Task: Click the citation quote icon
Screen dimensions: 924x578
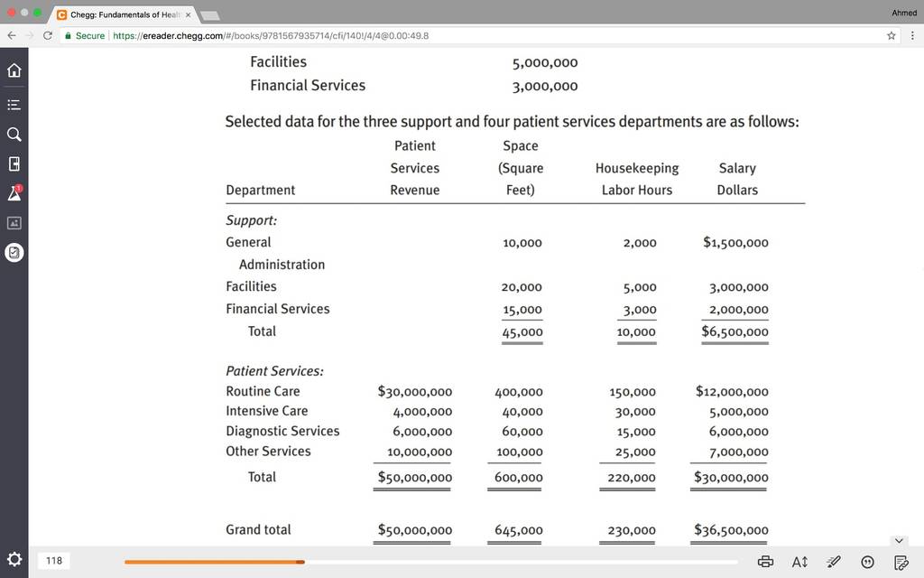Action: [867, 562]
